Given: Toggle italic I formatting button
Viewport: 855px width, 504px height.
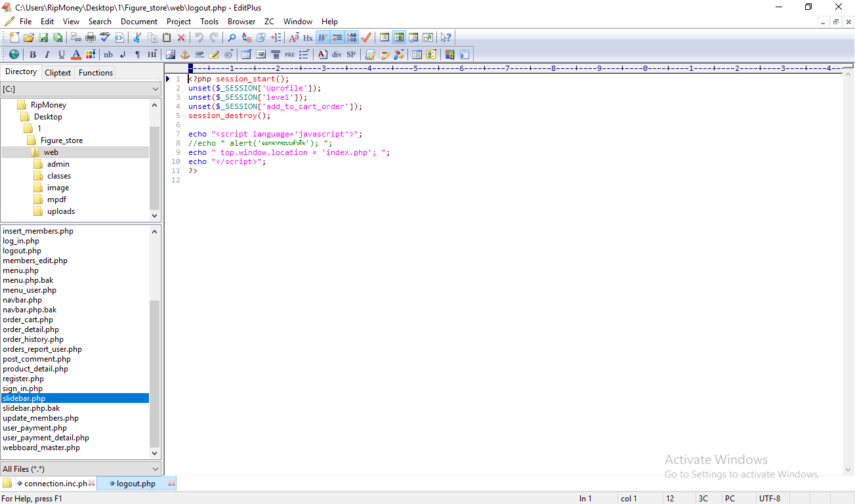Looking at the screenshot, I should pos(47,54).
